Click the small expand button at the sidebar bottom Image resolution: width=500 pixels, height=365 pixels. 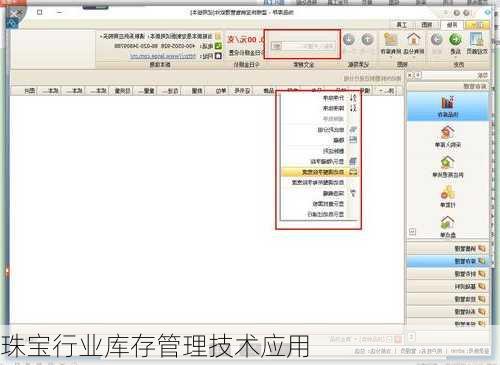coord(411,337)
